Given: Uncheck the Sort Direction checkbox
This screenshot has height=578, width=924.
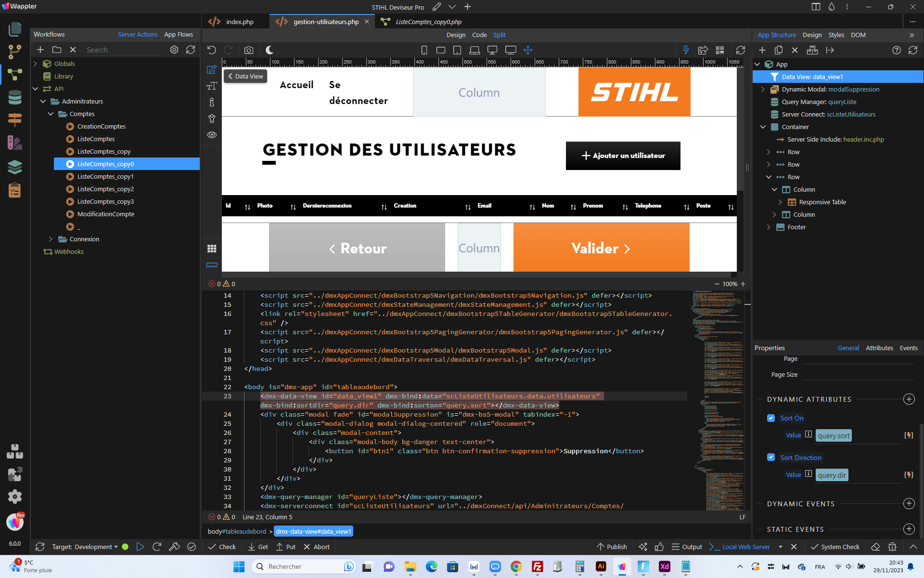Looking at the screenshot, I should (x=771, y=458).
